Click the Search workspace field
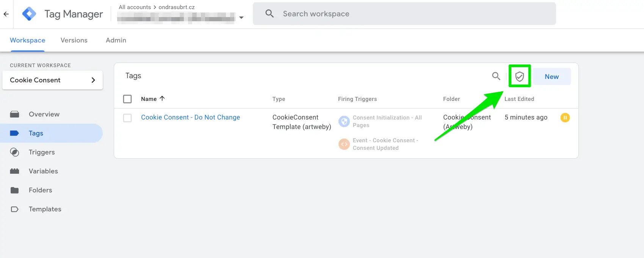This screenshot has width=644, height=258. point(404,14)
